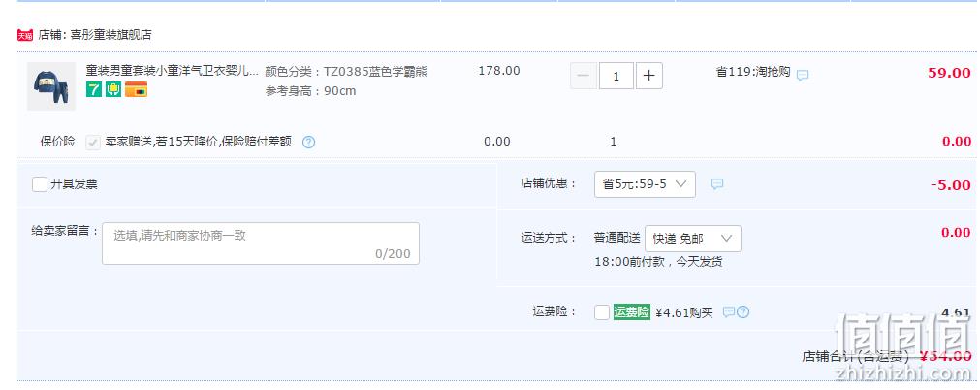Decrease quantity with the minus button
980x390 pixels.
pyautogui.click(x=584, y=76)
